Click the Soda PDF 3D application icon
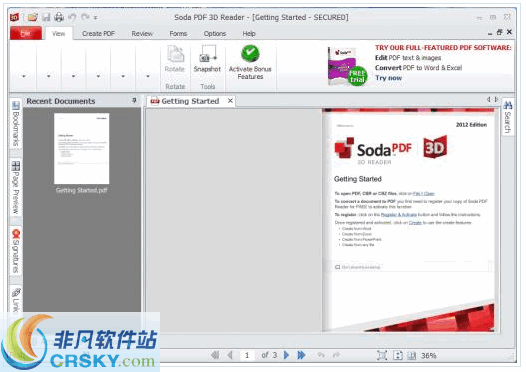This screenshot has width=526, height=372. 14,17
